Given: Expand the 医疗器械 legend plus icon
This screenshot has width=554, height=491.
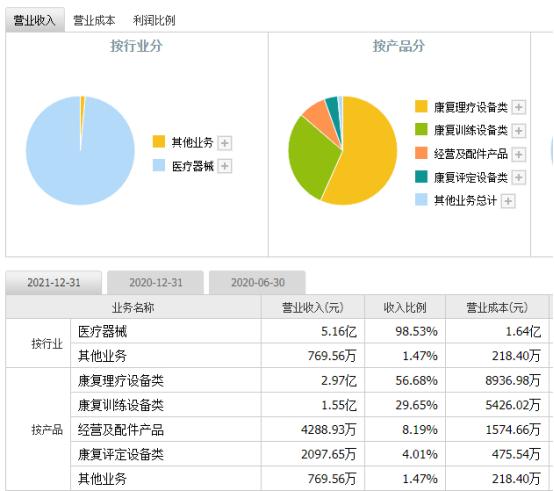Looking at the screenshot, I should coord(225,166).
